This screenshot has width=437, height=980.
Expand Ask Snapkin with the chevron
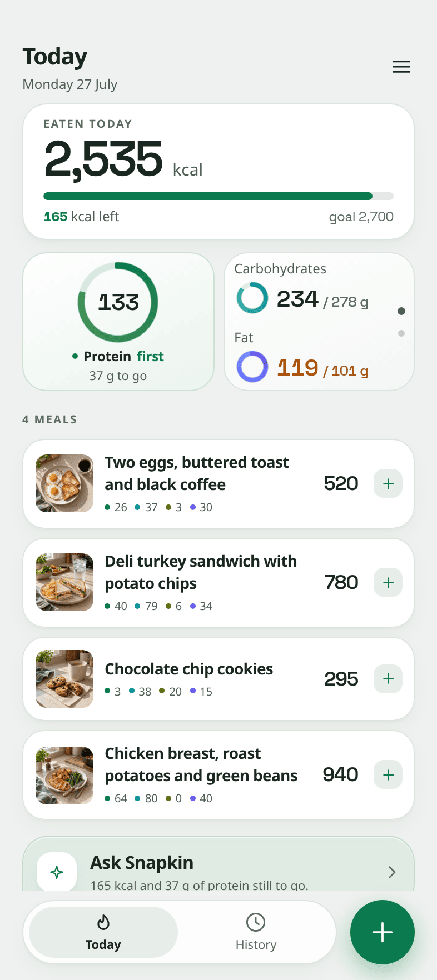tap(392, 872)
